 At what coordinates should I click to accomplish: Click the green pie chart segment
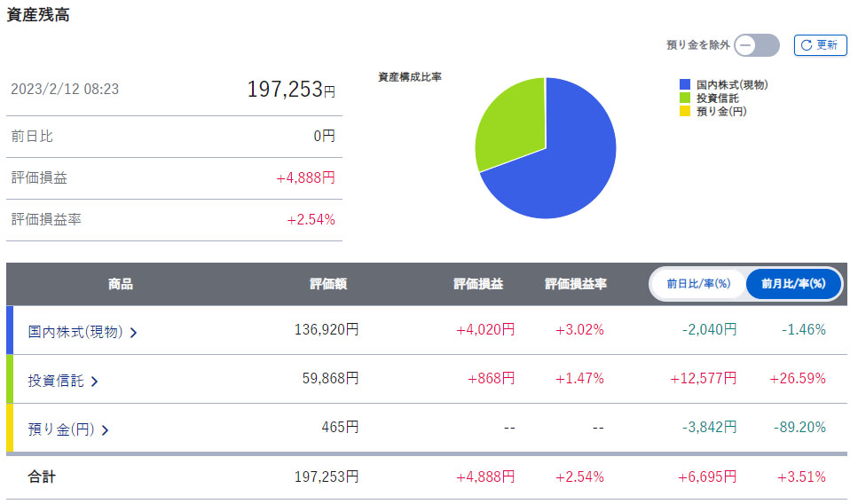pos(508,120)
